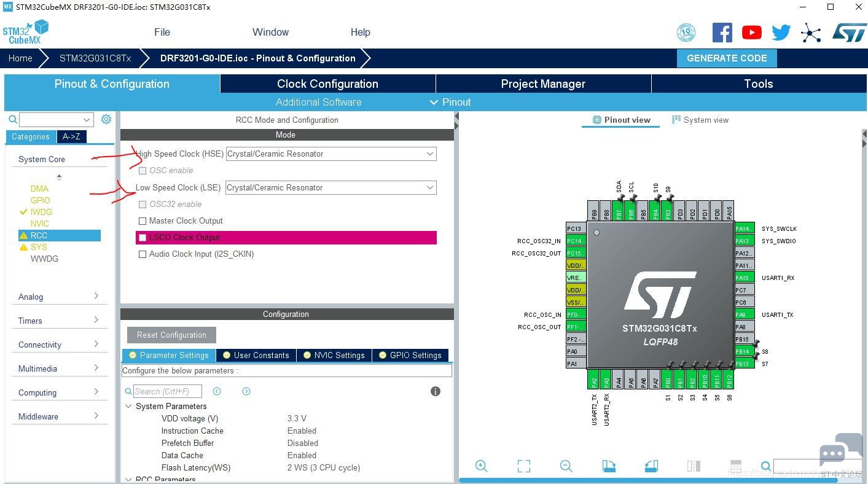868x484 pixels.
Task: Expand the Timers category
Action: pyautogui.click(x=58, y=321)
